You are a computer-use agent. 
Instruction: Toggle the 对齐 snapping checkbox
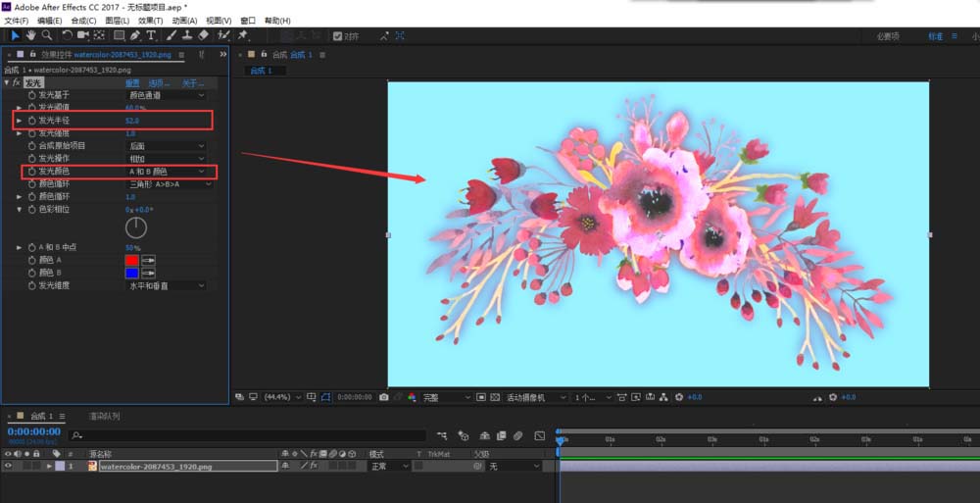[338, 36]
